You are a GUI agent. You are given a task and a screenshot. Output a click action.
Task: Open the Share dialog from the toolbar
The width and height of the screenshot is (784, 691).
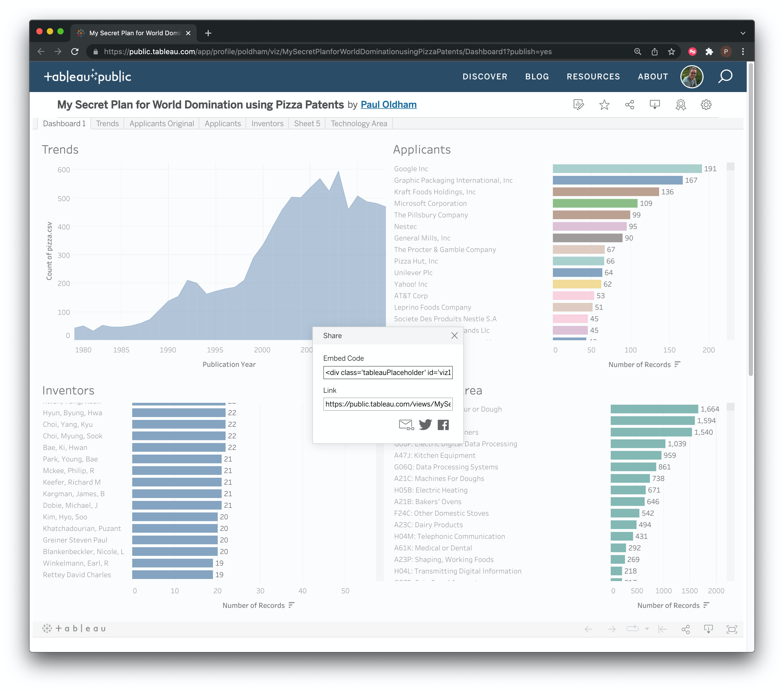click(629, 104)
